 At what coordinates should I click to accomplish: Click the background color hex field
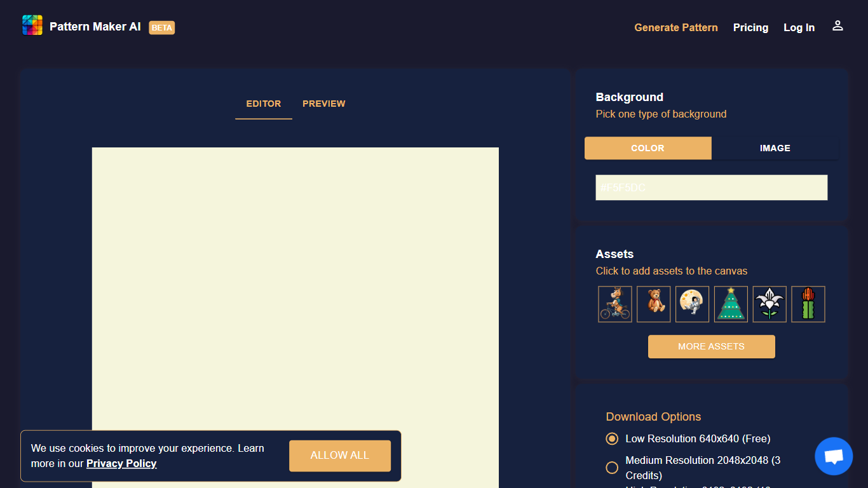[711, 187]
